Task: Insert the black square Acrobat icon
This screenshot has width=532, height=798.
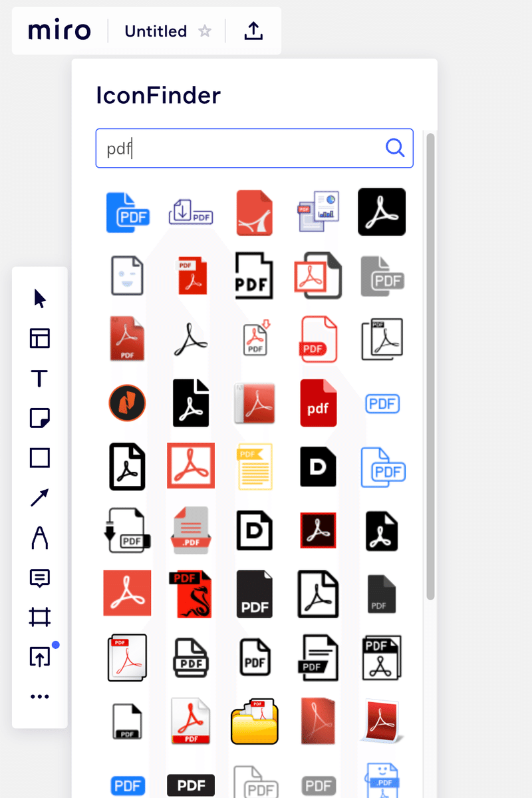Action: [382, 212]
